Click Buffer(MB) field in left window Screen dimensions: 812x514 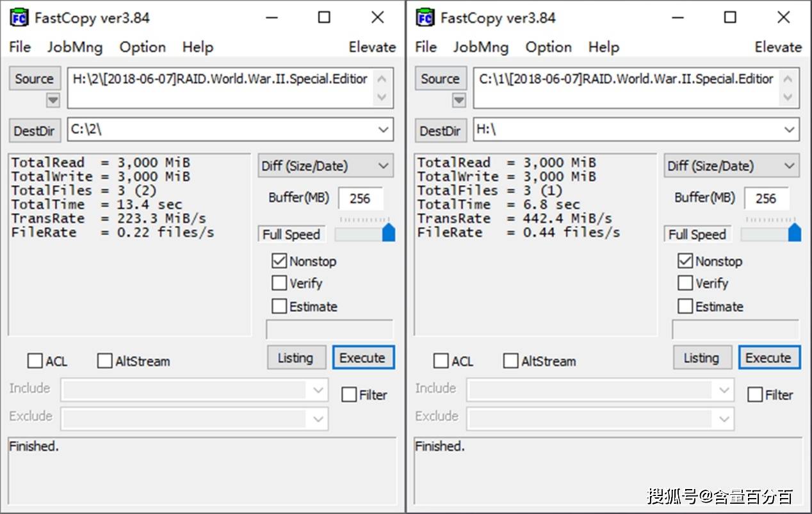361,198
